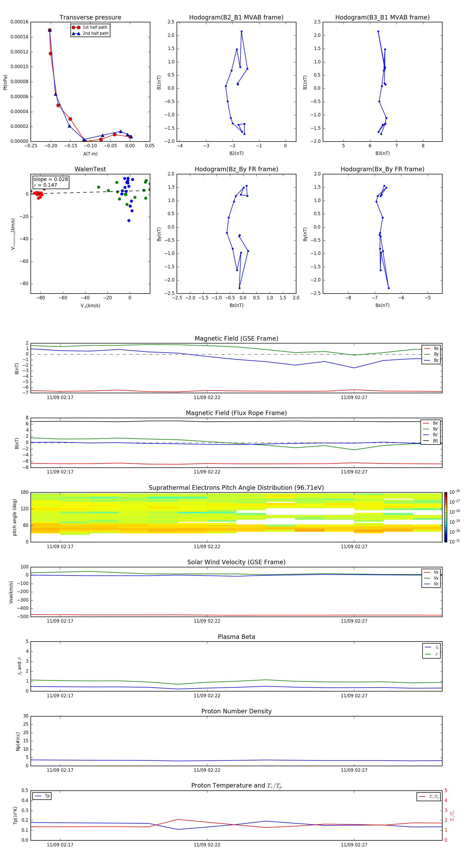
Task: Click the colorbar's 10^-26 tick label
Action: (455, 492)
